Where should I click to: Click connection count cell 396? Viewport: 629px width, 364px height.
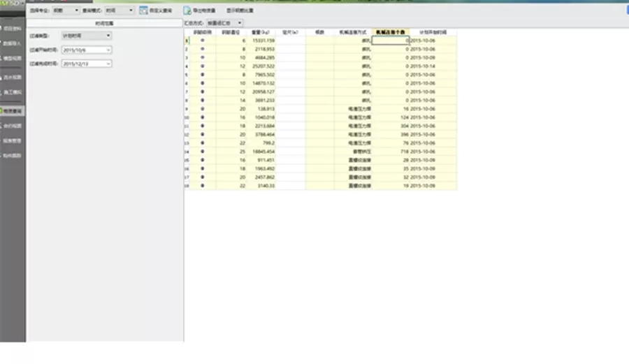[391, 134]
